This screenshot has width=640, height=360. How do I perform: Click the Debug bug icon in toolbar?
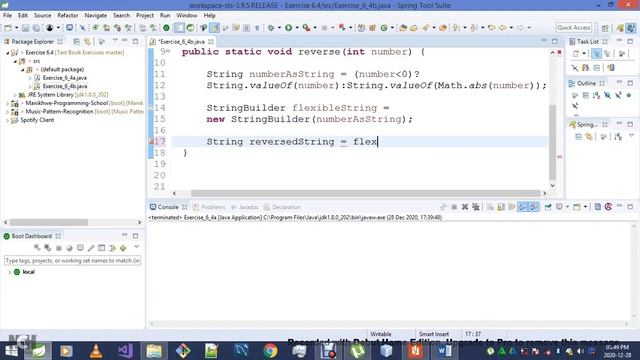pos(271,28)
